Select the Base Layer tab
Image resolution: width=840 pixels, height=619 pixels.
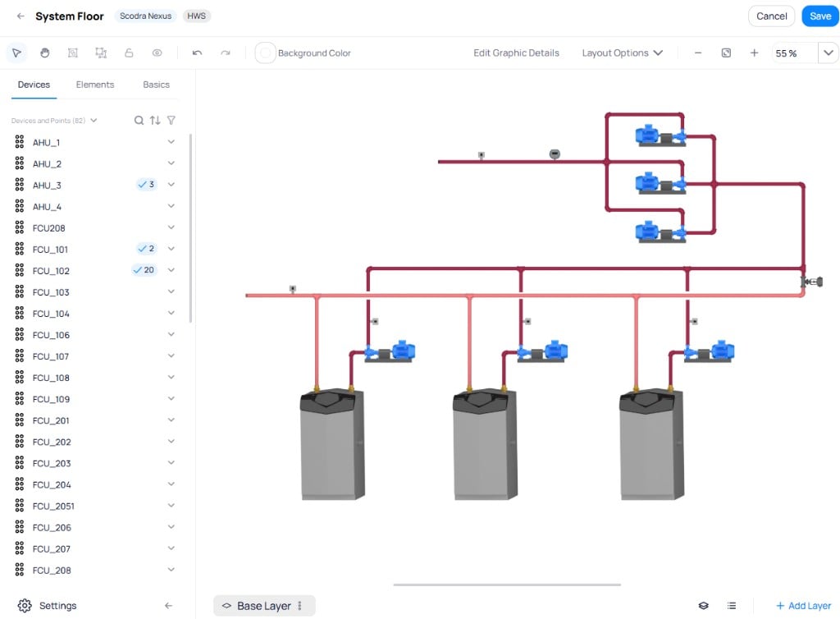coord(264,606)
